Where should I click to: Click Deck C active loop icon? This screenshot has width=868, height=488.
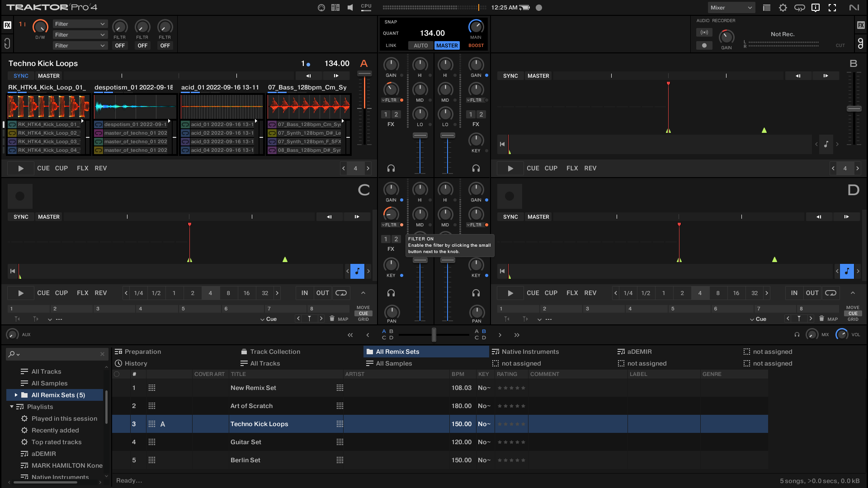(x=341, y=293)
